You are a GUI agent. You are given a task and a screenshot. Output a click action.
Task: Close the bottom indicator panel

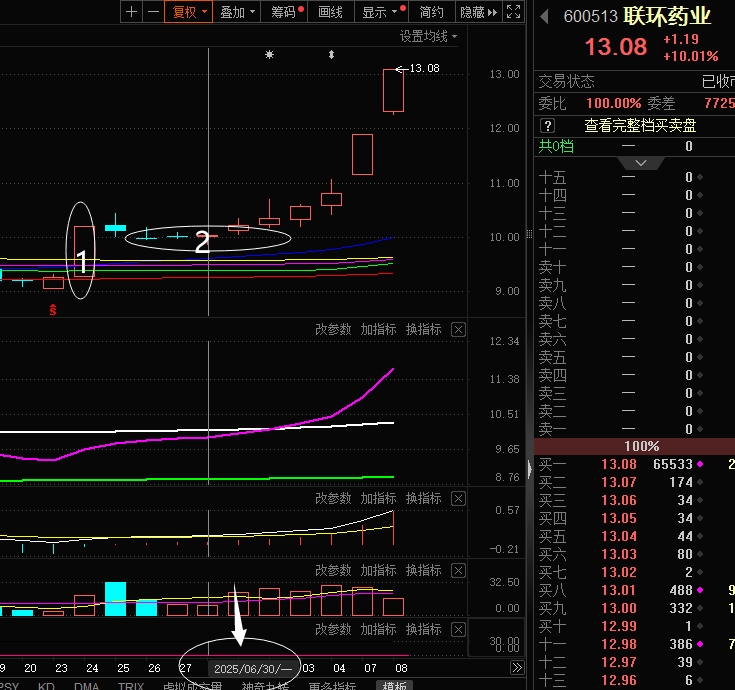point(458,630)
